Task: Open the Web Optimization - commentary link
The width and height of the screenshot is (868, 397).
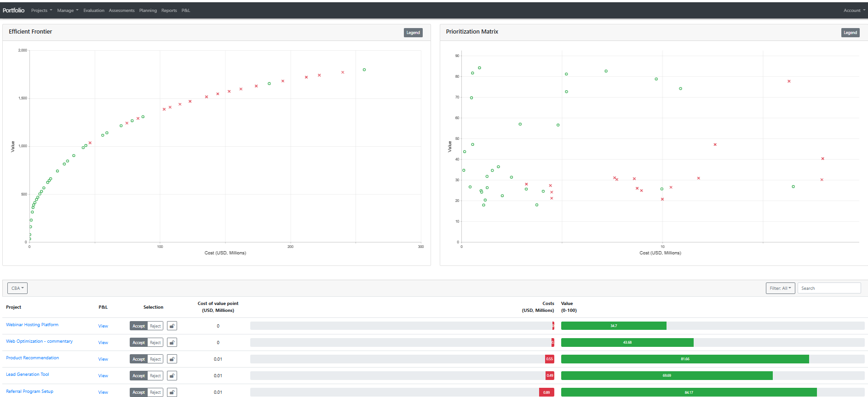Action: (39, 341)
